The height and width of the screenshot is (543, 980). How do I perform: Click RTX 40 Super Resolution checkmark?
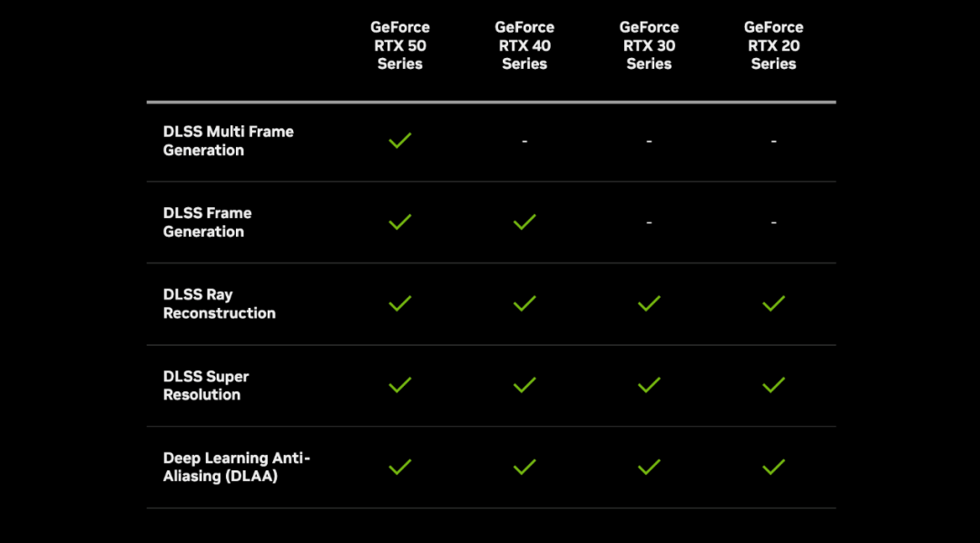tap(524, 385)
